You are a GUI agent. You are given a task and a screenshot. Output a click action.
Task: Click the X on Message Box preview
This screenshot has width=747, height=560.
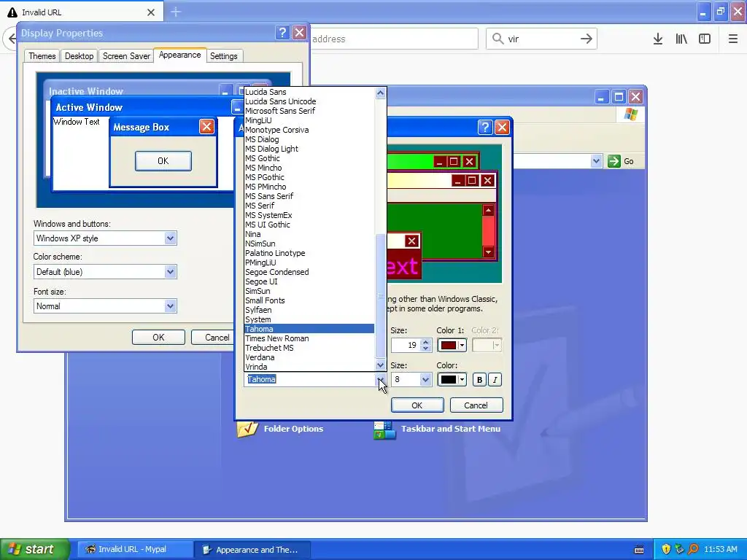(206, 127)
